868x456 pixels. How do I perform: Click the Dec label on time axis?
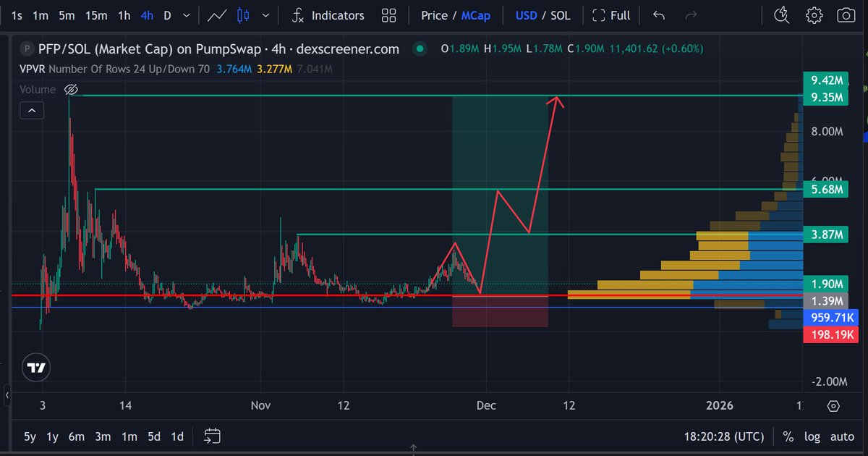(x=486, y=406)
